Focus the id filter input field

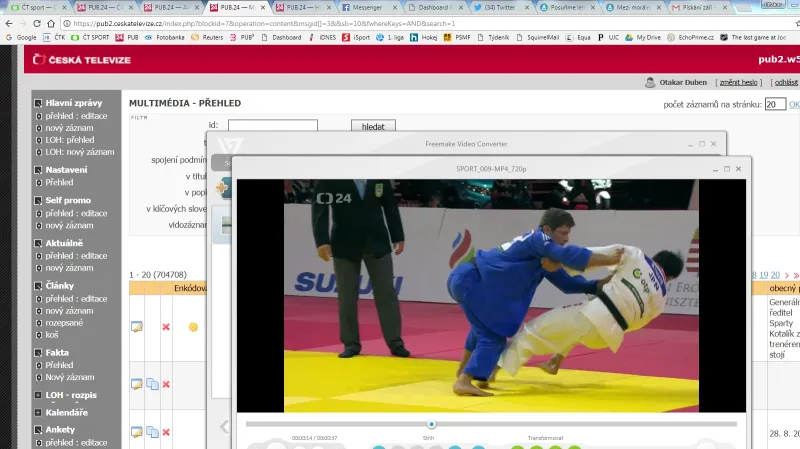(x=273, y=125)
